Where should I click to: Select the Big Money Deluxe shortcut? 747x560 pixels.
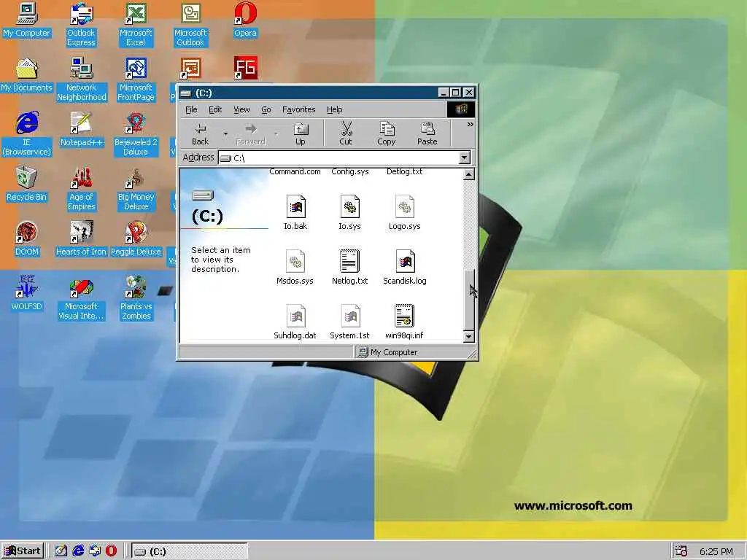(x=136, y=189)
